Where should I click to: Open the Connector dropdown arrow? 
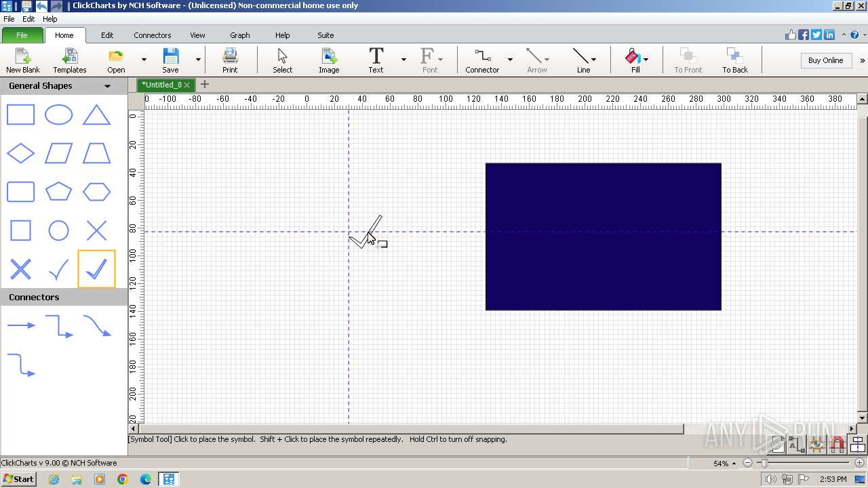tap(510, 60)
